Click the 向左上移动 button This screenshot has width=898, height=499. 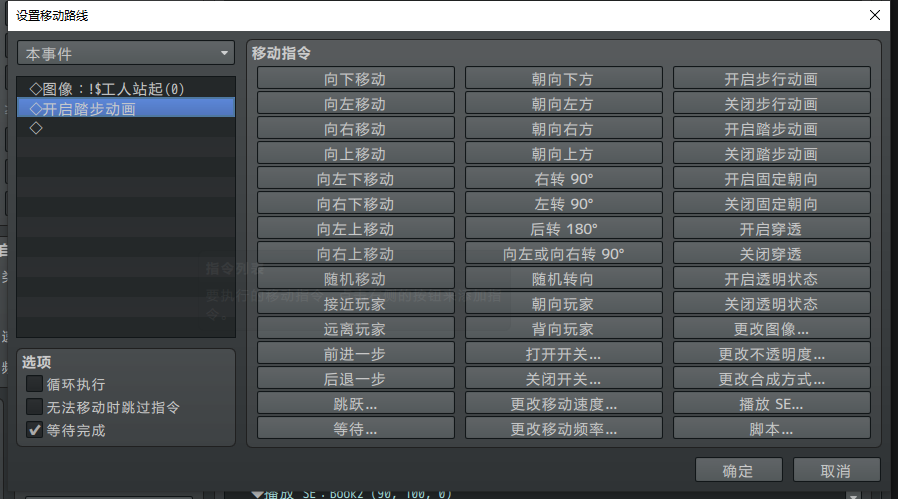[356, 229]
